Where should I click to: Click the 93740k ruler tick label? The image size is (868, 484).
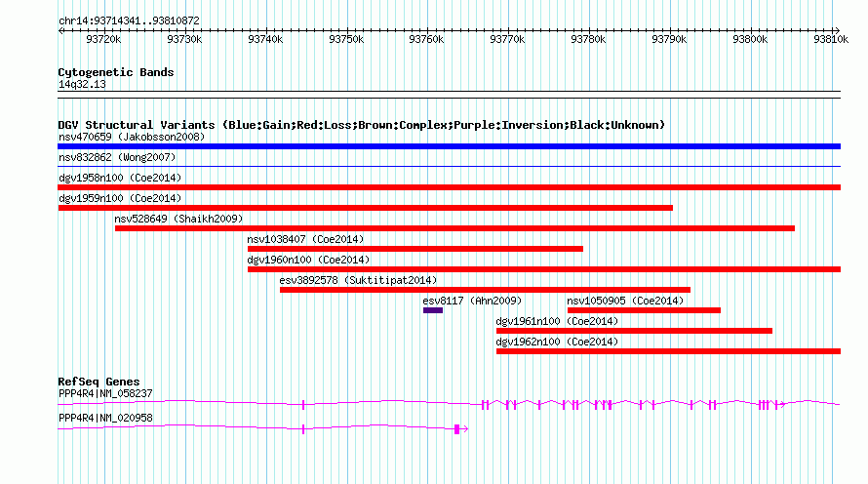(x=265, y=39)
